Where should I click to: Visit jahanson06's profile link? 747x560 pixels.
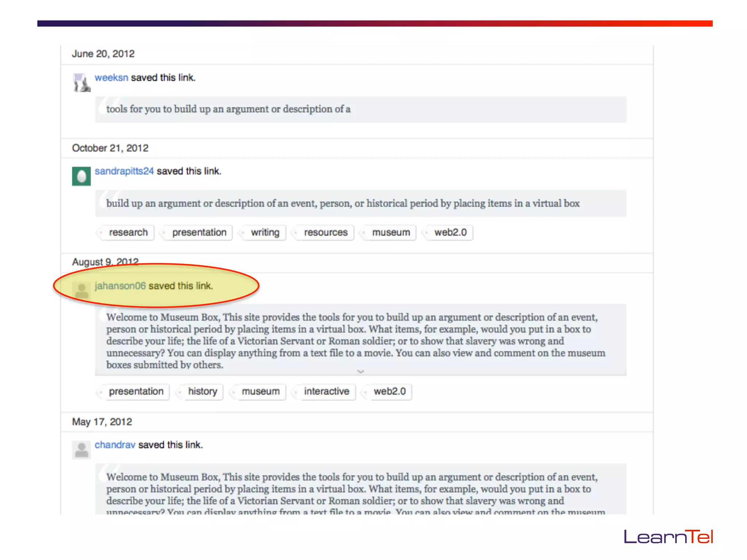120,286
